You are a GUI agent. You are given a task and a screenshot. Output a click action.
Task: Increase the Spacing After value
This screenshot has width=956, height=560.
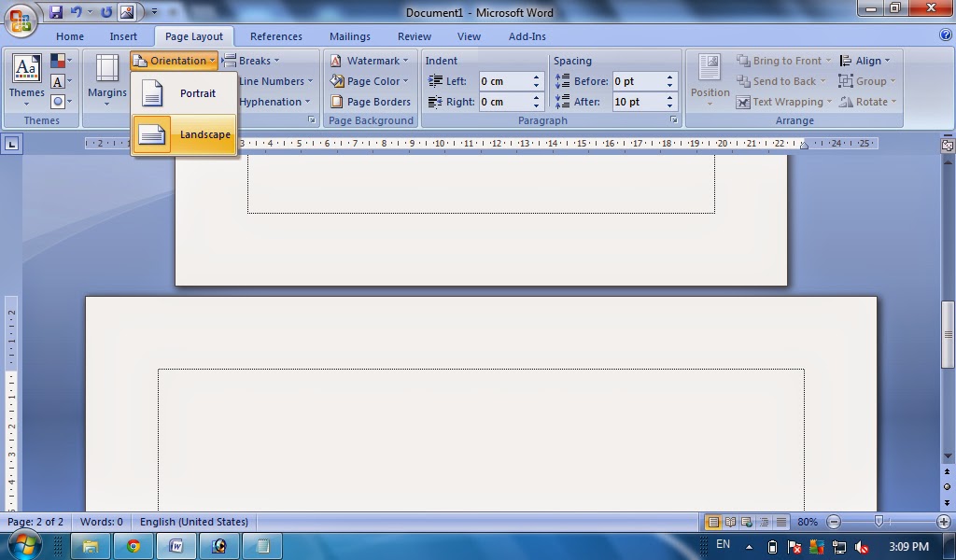669,97
